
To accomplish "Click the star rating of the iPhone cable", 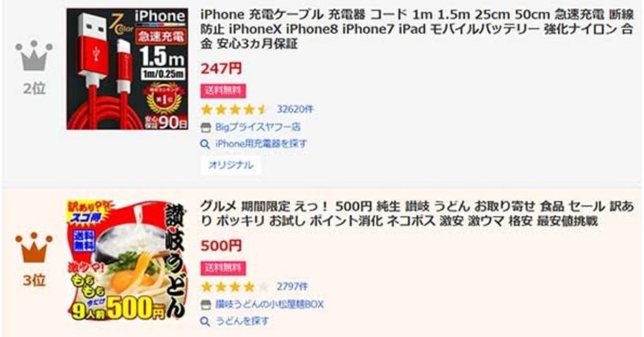I will click(x=234, y=109).
